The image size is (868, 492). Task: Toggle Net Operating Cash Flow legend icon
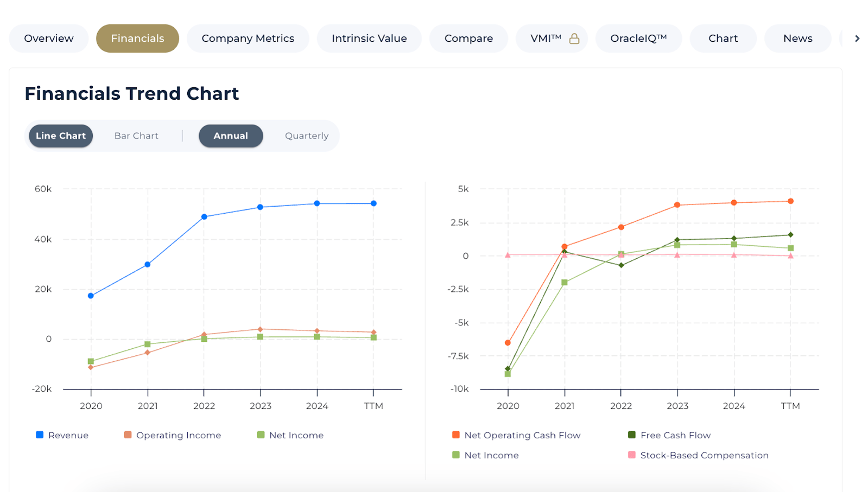pyautogui.click(x=456, y=435)
